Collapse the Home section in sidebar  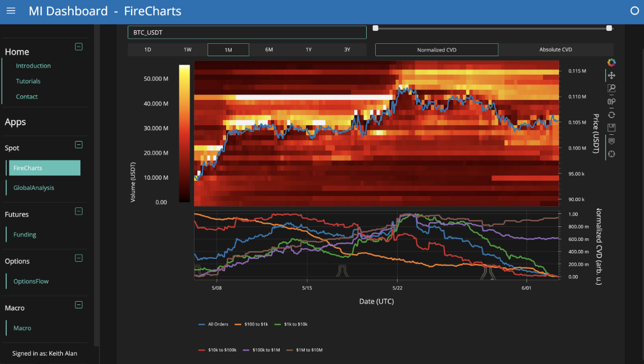point(79,47)
